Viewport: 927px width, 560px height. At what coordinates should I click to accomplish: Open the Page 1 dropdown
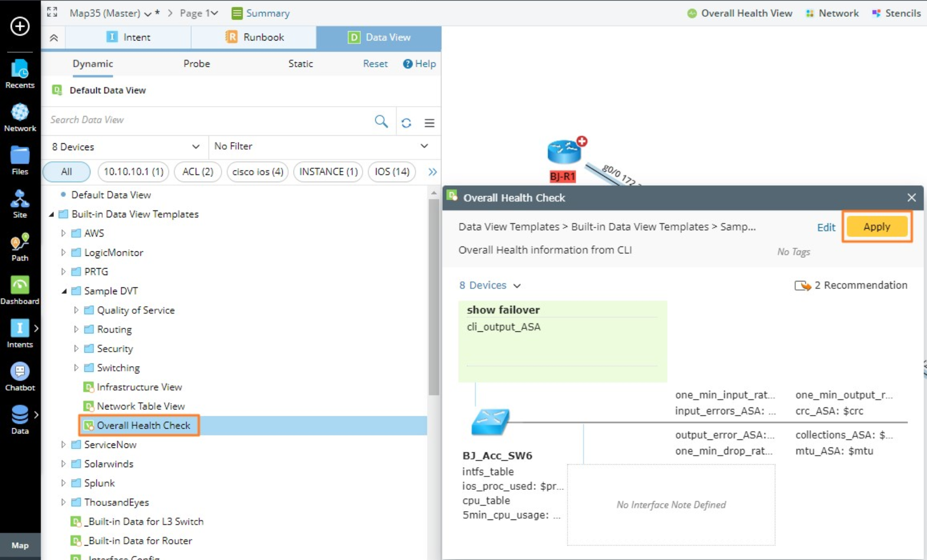pos(199,13)
